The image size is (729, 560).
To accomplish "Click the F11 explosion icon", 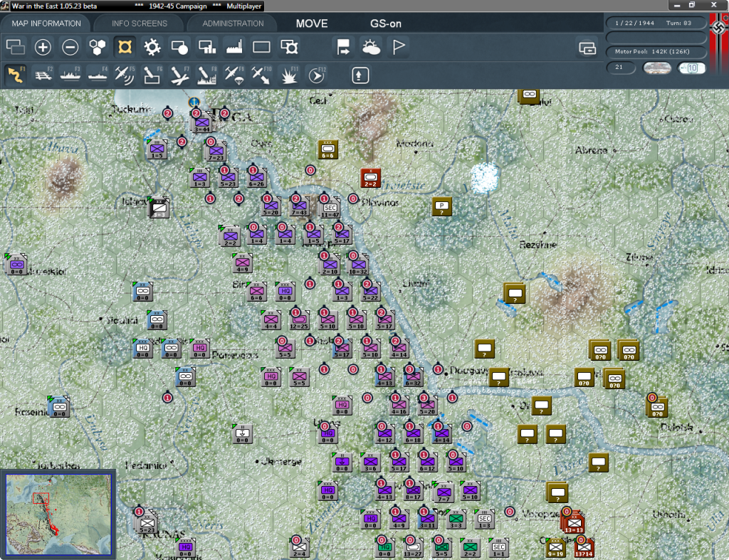I will [x=289, y=75].
